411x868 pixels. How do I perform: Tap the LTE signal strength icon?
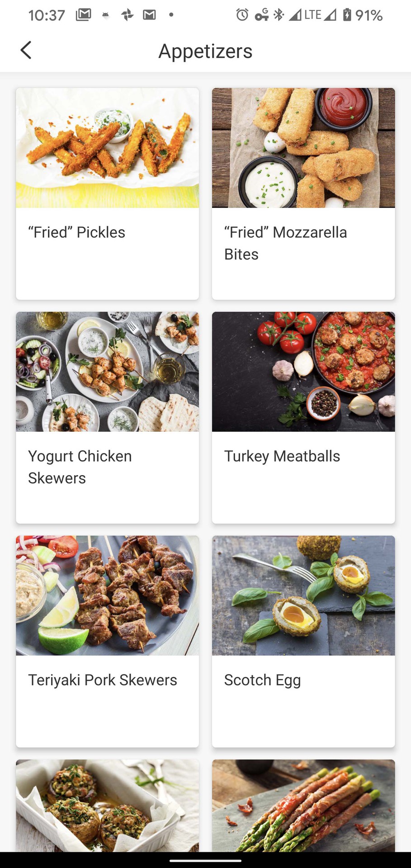coord(296,15)
